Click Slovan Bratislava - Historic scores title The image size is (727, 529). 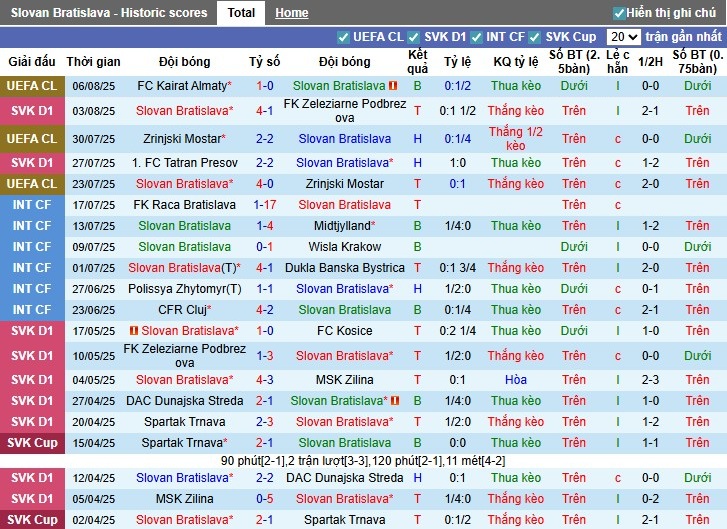(109, 13)
